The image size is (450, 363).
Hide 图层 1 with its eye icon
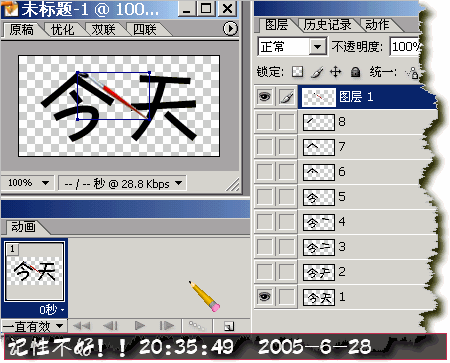[264, 97]
